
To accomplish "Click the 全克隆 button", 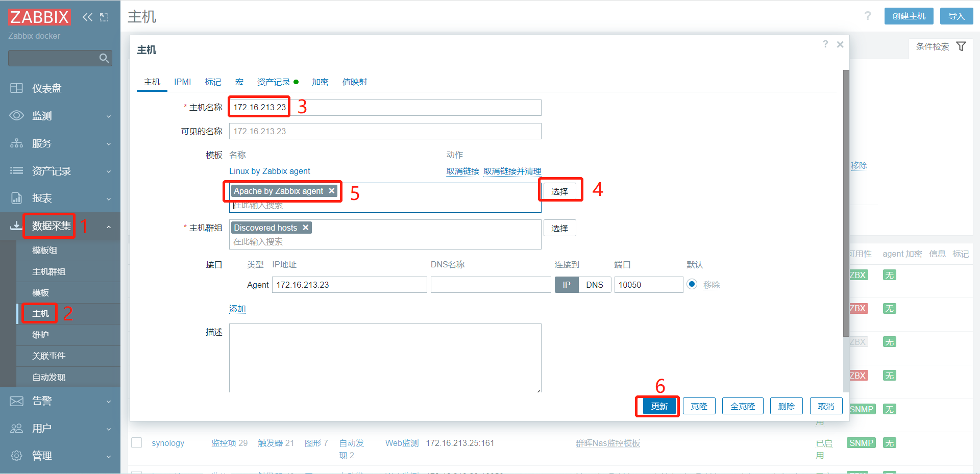I will [x=743, y=406].
